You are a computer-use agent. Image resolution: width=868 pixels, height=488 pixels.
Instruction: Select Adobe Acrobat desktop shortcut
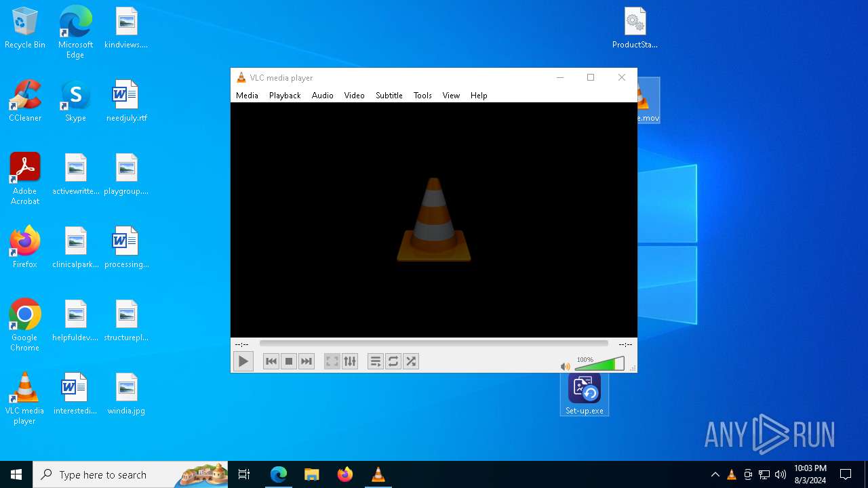[25, 179]
